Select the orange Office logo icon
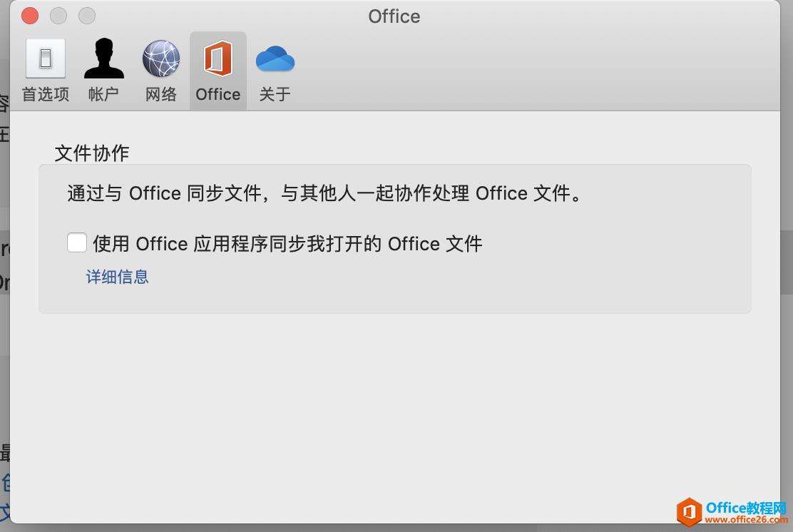793x532 pixels. [218, 58]
